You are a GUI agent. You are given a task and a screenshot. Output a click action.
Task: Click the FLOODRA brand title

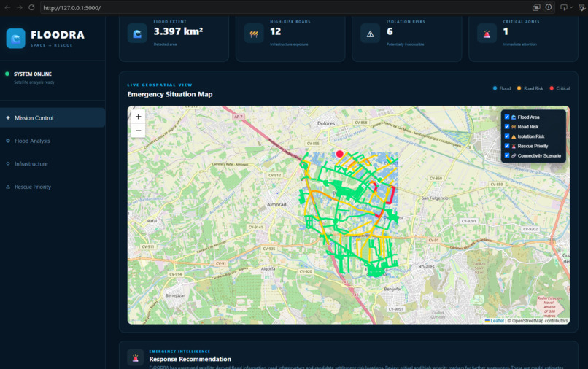pos(58,35)
